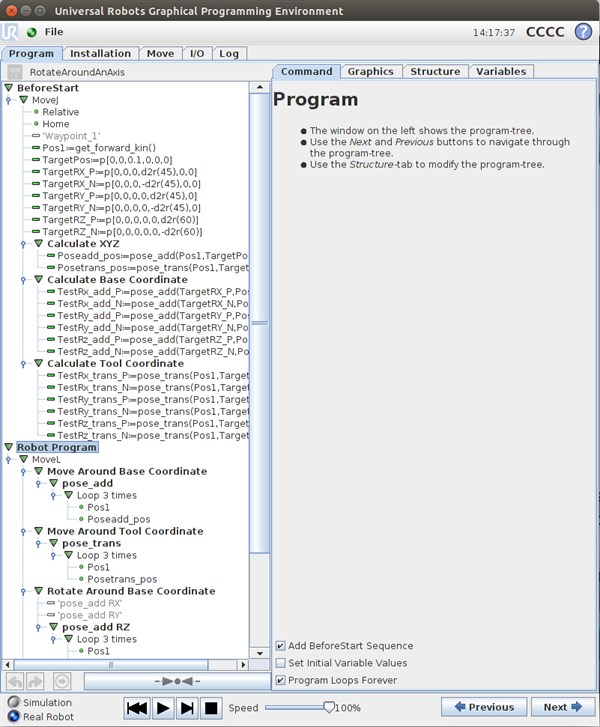Click the TargetPos assignment node icon
600x727 pixels.
click(36, 159)
